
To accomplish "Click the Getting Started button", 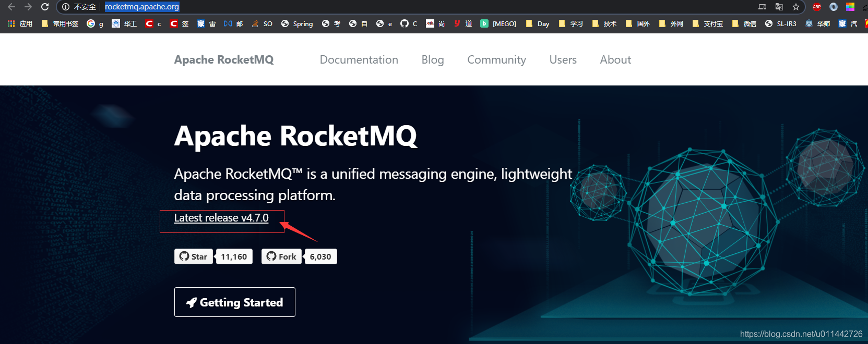I will 235,302.
